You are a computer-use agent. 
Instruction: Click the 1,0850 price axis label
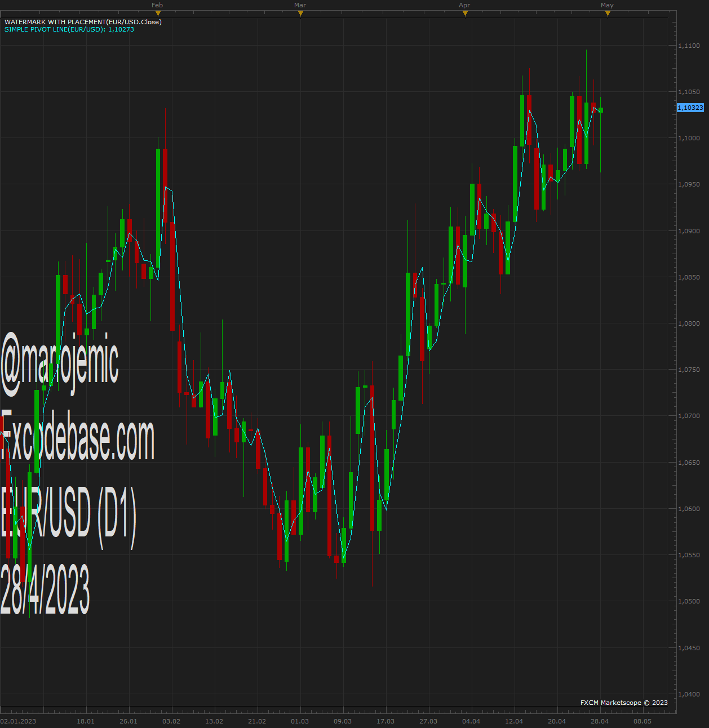[x=689, y=277]
